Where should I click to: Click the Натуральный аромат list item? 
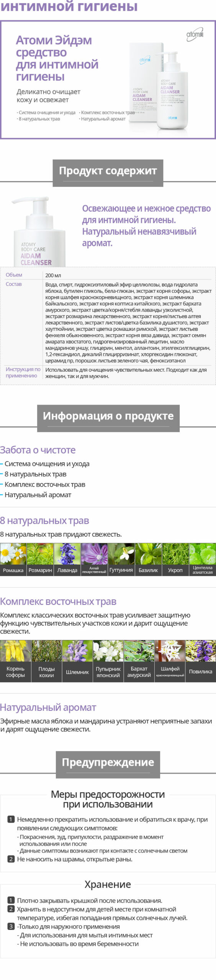38,495
